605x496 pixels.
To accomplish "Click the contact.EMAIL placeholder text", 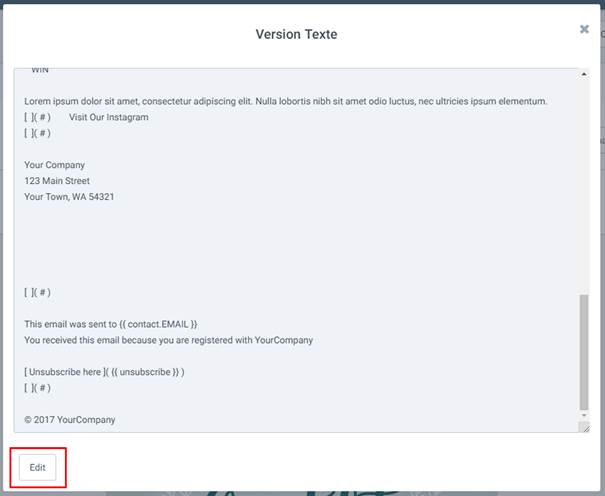I will click(x=158, y=324).
